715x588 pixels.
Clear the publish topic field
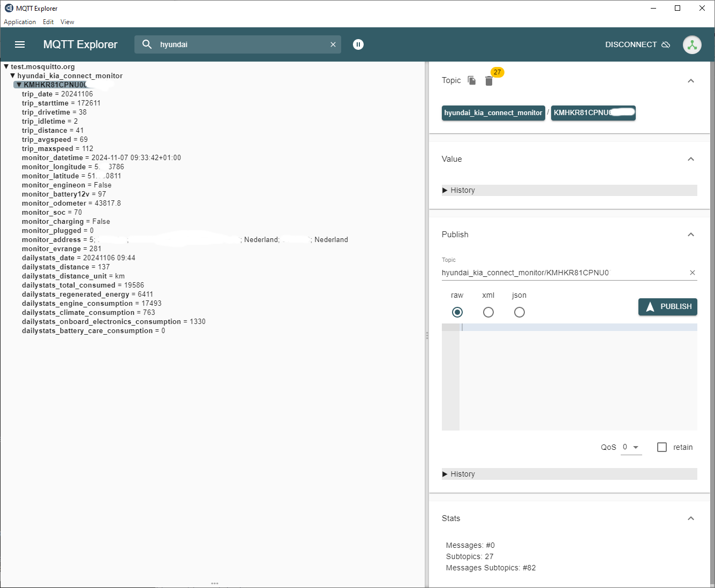coord(693,273)
